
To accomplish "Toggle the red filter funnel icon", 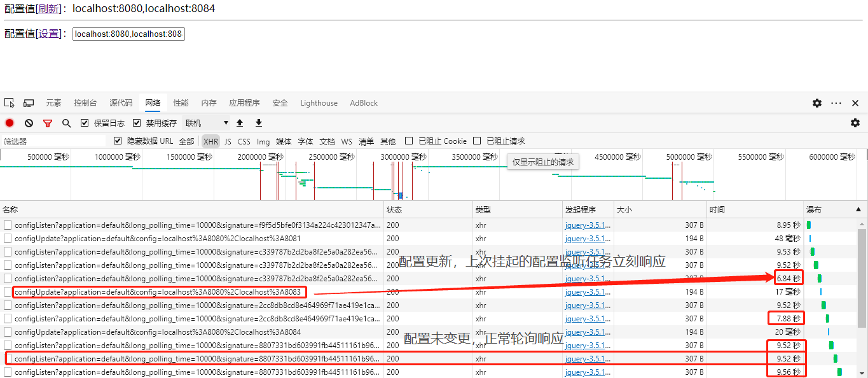I will coord(48,123).
